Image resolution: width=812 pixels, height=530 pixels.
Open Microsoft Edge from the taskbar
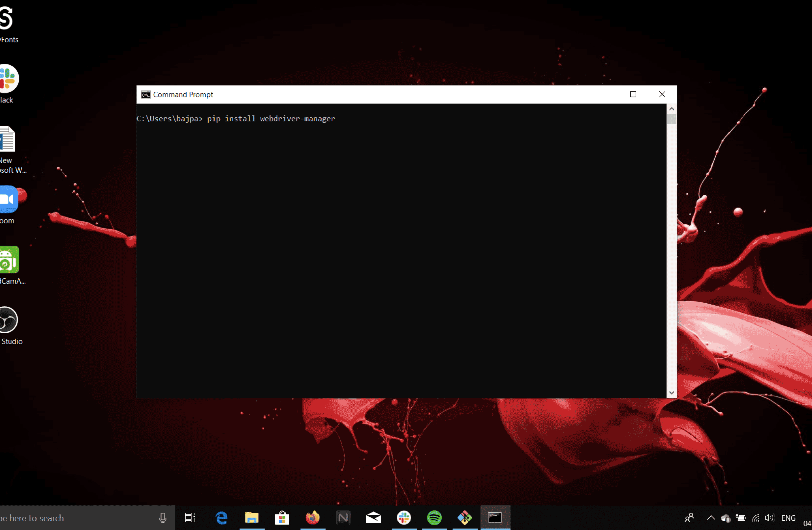point(221,518)
